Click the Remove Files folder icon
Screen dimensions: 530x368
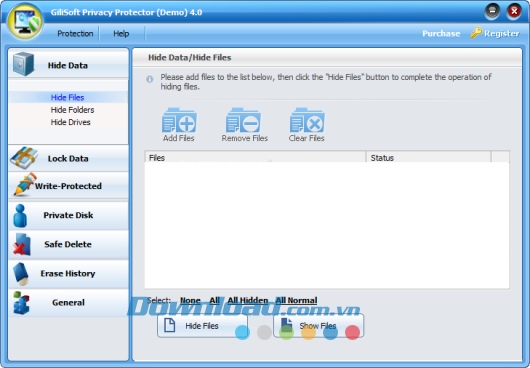point(243,120)
